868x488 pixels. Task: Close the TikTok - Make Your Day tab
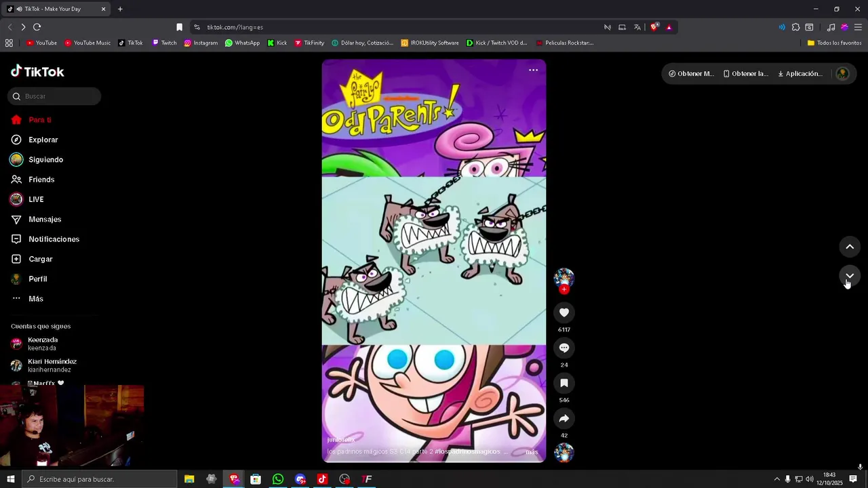point(103,9)
